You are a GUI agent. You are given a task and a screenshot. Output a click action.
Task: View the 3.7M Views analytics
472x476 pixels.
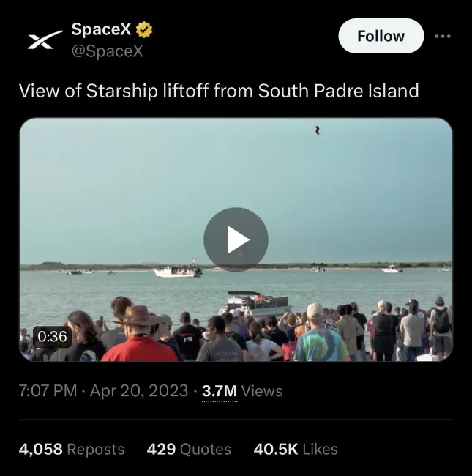click(x=241, y=391)
